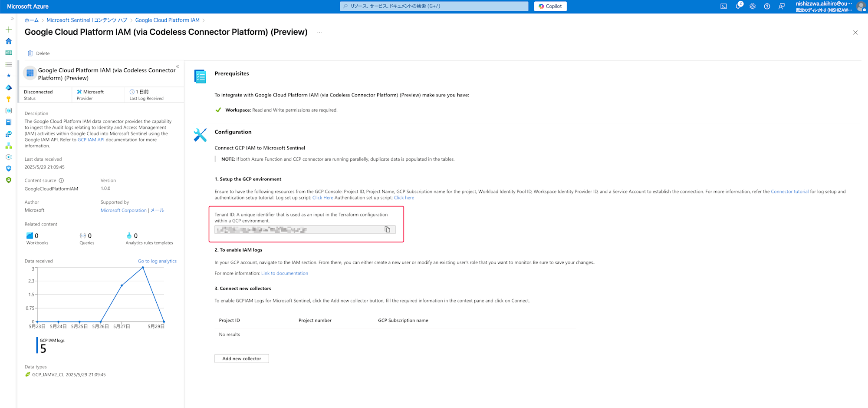Open the help question mark icon

(x=767, y=7)
